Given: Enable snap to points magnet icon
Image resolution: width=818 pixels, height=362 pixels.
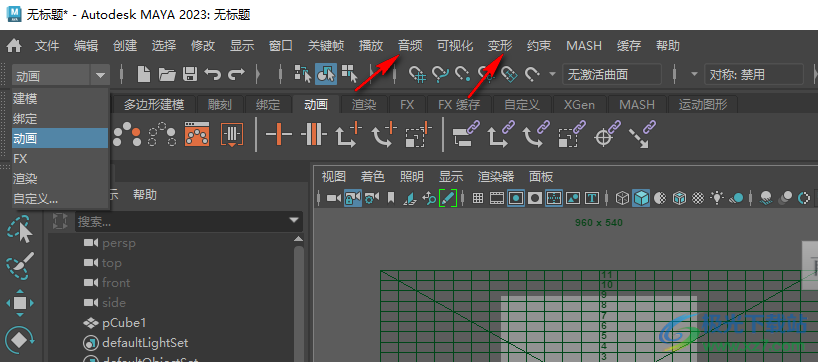Looking at the screenshot, I should [x=463, y=75].
